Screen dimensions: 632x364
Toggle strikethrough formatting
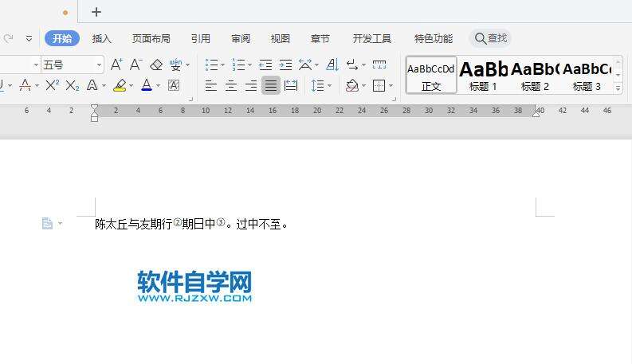pyautogui.click(x=25, y=85)
